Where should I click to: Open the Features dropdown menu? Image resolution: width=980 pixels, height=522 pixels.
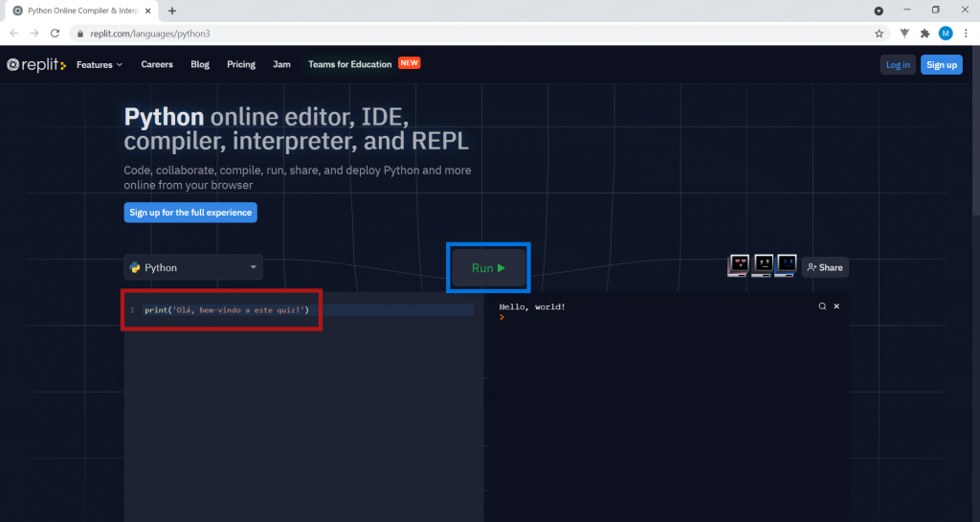[100, 64]
